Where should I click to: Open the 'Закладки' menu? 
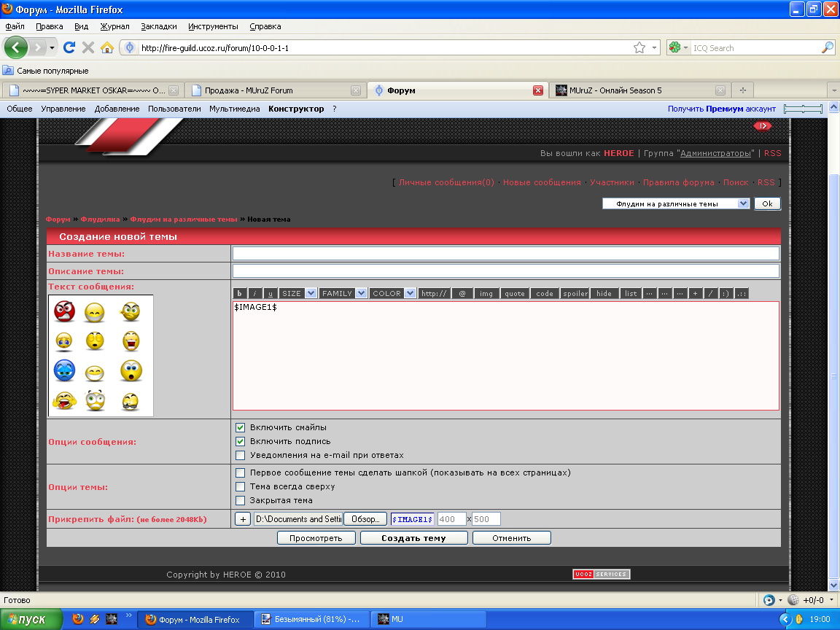point(158,26)
